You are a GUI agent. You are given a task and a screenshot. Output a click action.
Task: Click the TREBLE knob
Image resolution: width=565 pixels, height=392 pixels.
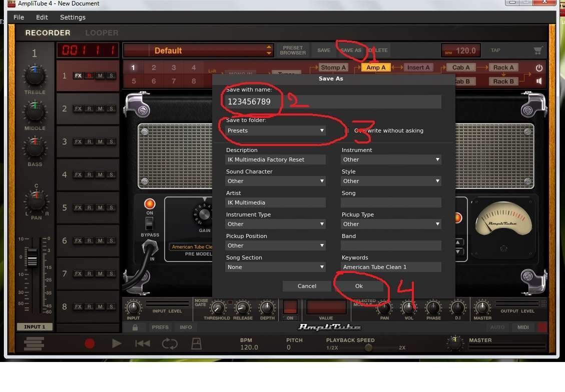[35, 75]
